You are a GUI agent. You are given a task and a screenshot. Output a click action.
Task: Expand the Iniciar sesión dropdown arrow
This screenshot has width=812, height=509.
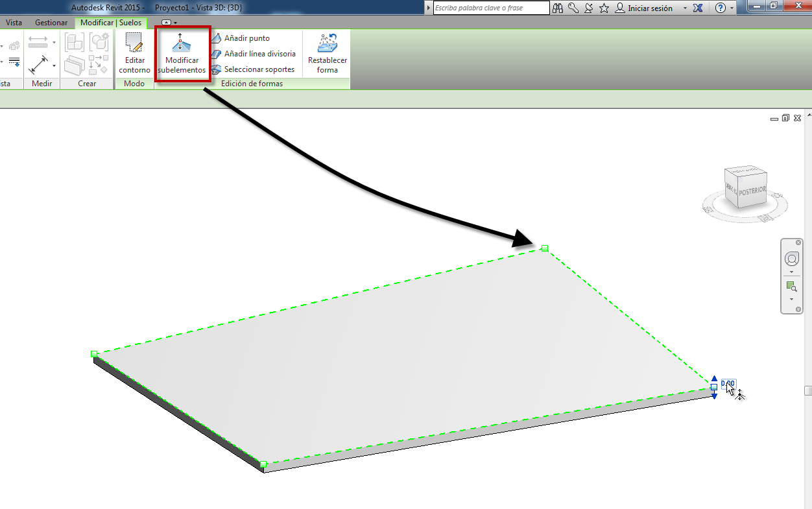[x=685, y=8]
